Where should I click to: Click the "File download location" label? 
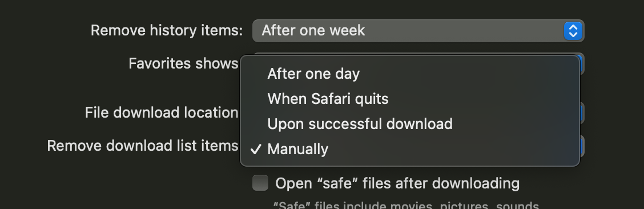pyautogui.click(x=162, y=112)
